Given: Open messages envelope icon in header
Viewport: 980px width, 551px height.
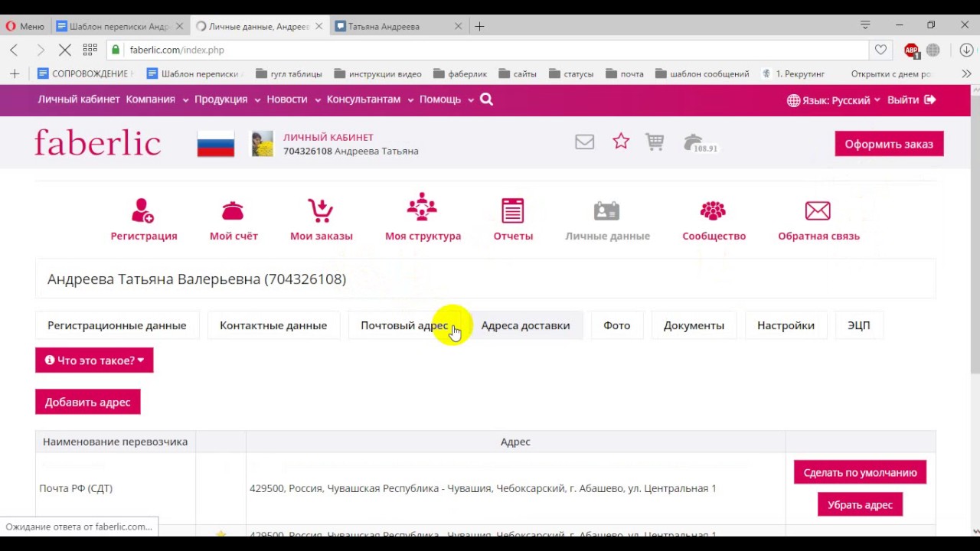Looking at the screenshot, I should pos(584,142).
